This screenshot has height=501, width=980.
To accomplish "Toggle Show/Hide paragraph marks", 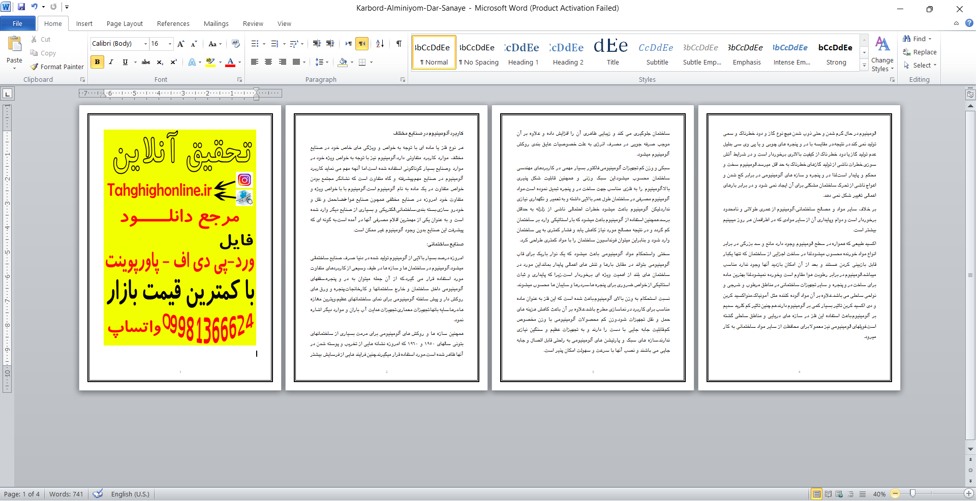I will pos(399,44).
